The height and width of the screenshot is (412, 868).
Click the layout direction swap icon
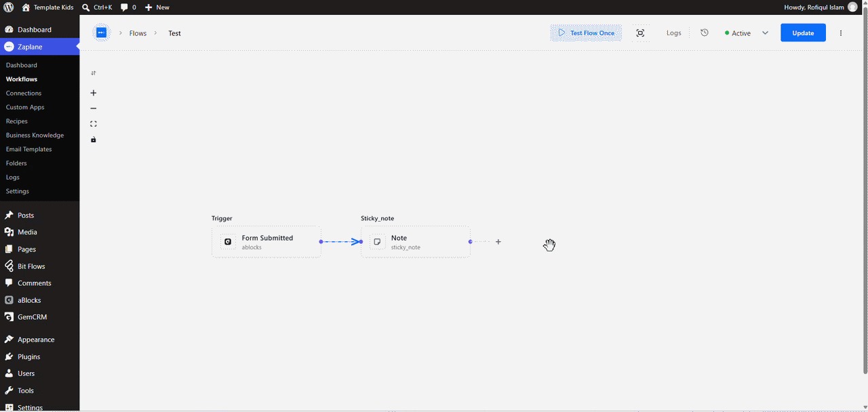(94, 73)
